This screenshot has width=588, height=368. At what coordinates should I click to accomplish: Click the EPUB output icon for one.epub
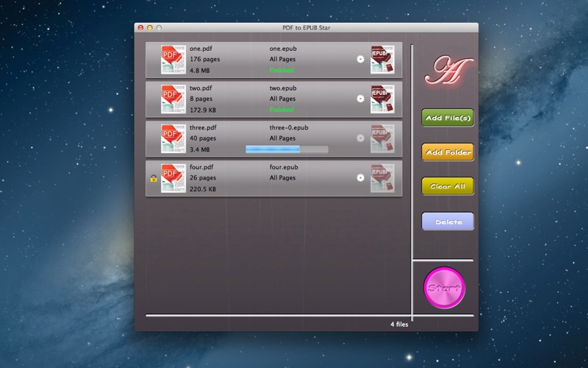(382, 60)
